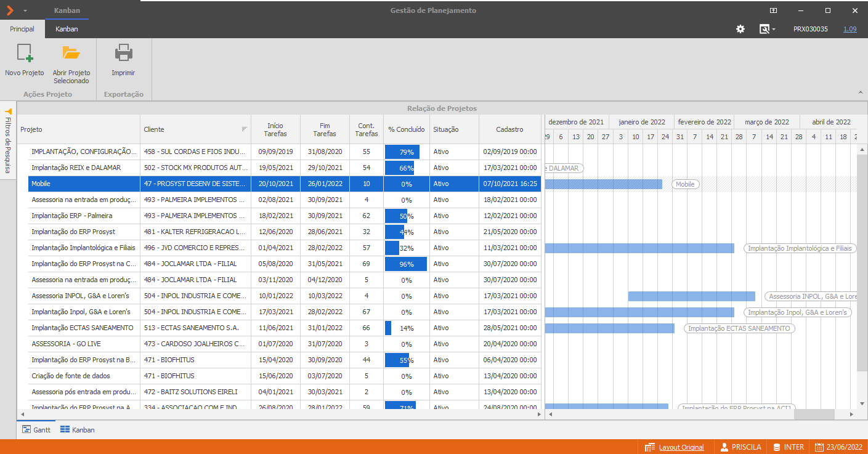The width and height of the screenshot is (868, 454).
Task: Expand the Filtros de Pesquisa side panel
Action: (x=8, y=137)
